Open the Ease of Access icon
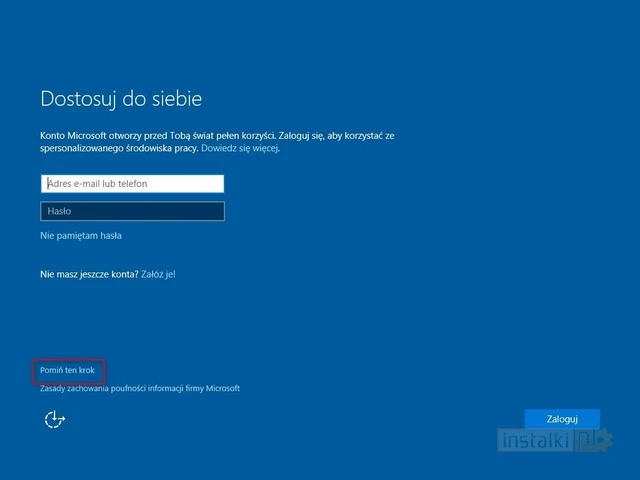Image resolution: width=640 pixels, height=480 pixels. point(54,420)
